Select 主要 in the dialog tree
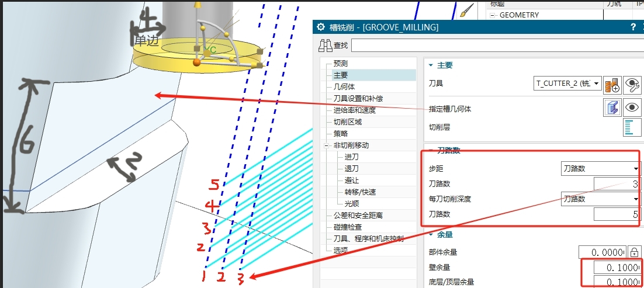Viewport: 644px width, 288px height. click(341, 75)
